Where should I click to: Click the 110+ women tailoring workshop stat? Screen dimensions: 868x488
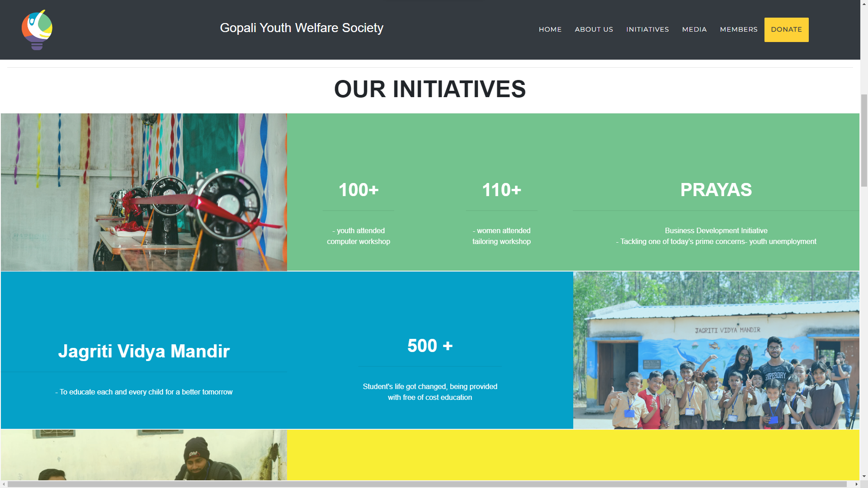click(501, 190)
